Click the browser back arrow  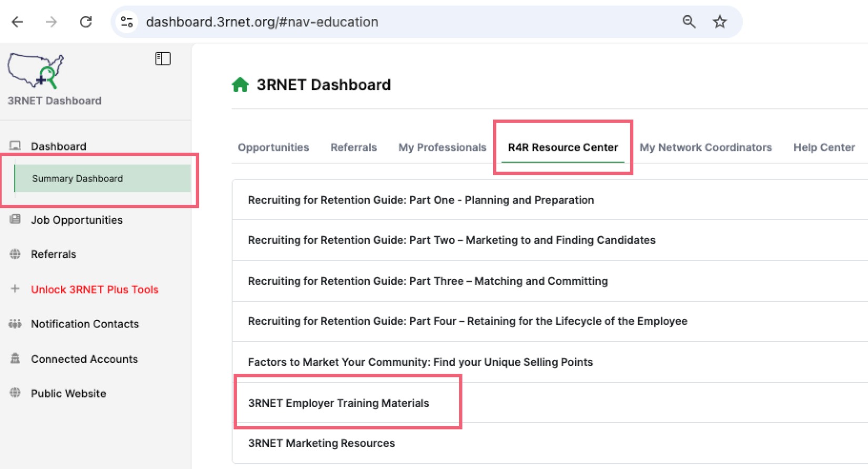tap(17, 22)
